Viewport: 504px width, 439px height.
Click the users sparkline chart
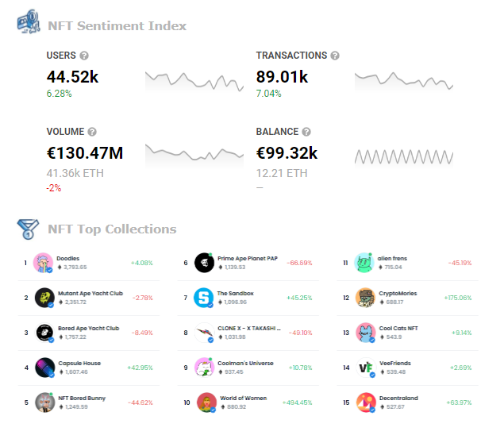(x=194, y=82)
